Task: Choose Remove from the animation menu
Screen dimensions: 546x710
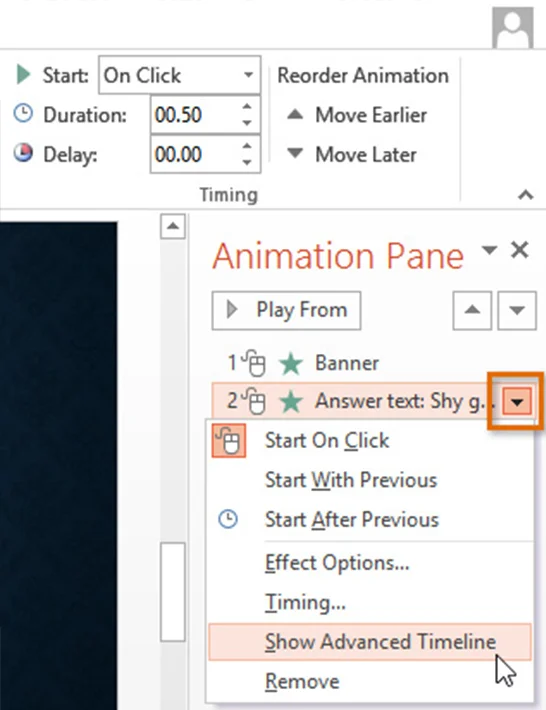Action: coord(369,681)
